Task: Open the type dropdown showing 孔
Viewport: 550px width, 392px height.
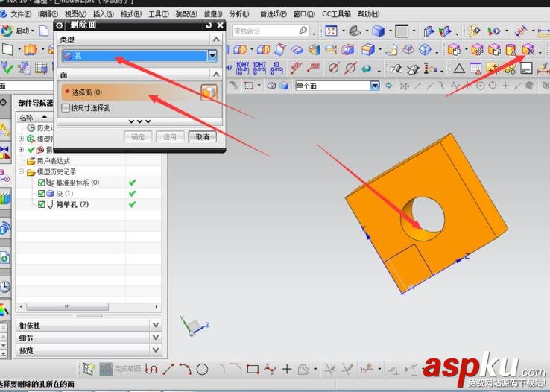Action: (212, 56)
